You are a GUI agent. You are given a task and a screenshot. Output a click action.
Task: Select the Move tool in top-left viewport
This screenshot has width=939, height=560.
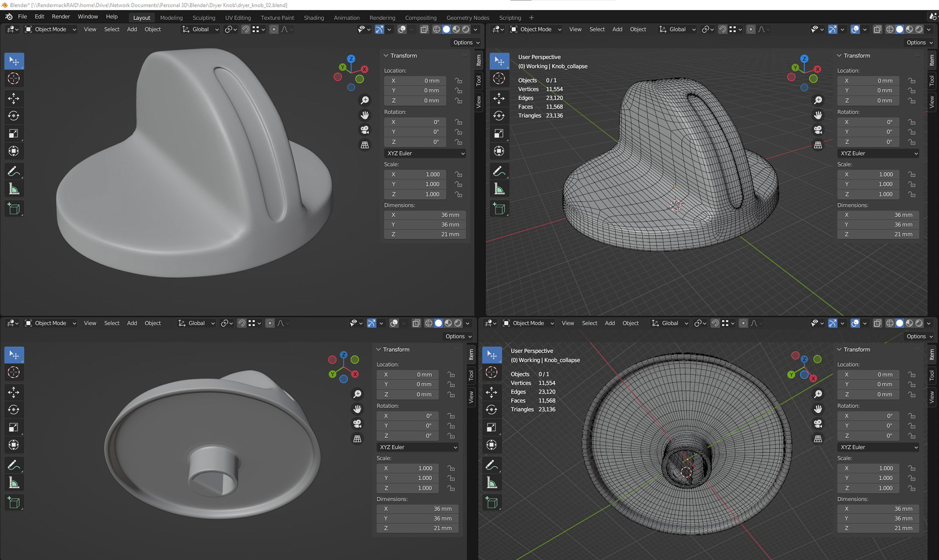click(14, 98)
